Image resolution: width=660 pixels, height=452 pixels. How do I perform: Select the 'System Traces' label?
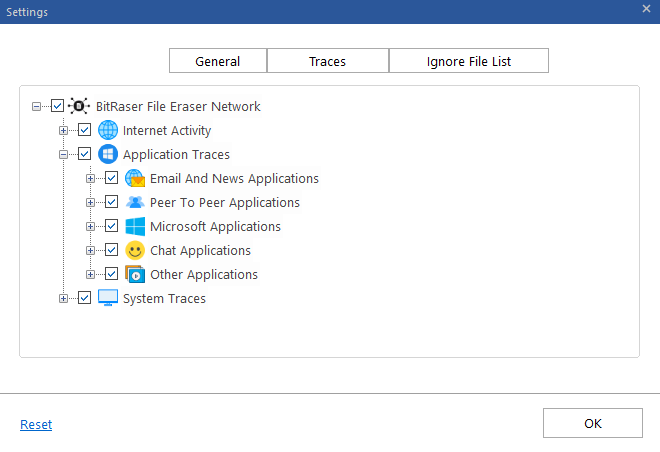click(164, 298)
